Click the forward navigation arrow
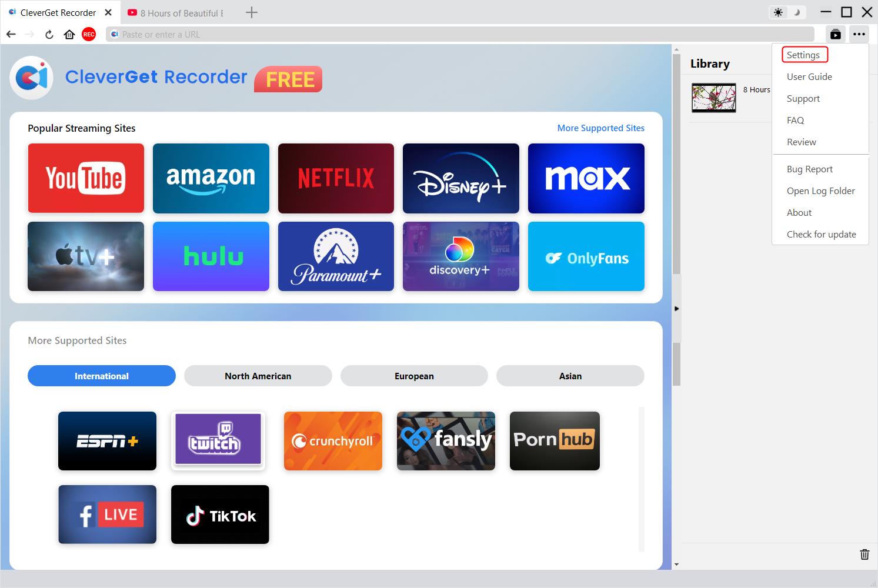This screenshot has width=878, height=588. tap(30, 34)
